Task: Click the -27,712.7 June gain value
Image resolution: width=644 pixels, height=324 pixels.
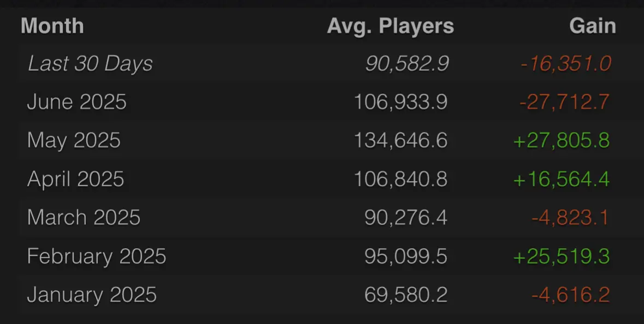Action: click(x=564, y=101)
